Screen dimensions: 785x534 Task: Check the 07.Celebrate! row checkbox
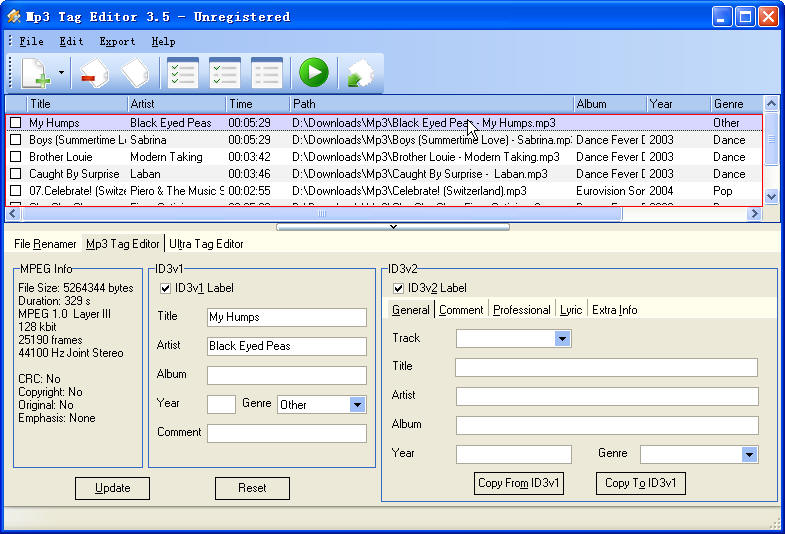pyautogui.click(x=16, y=191)
